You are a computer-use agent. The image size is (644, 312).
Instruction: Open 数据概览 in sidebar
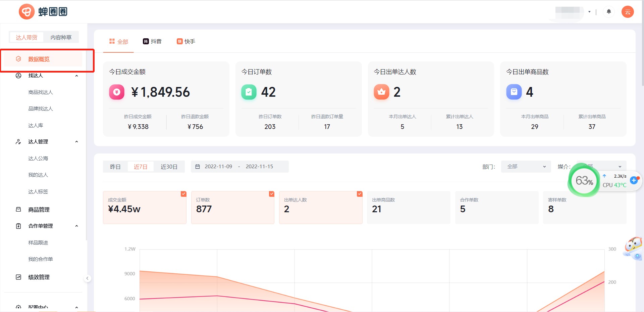[43, 59]
